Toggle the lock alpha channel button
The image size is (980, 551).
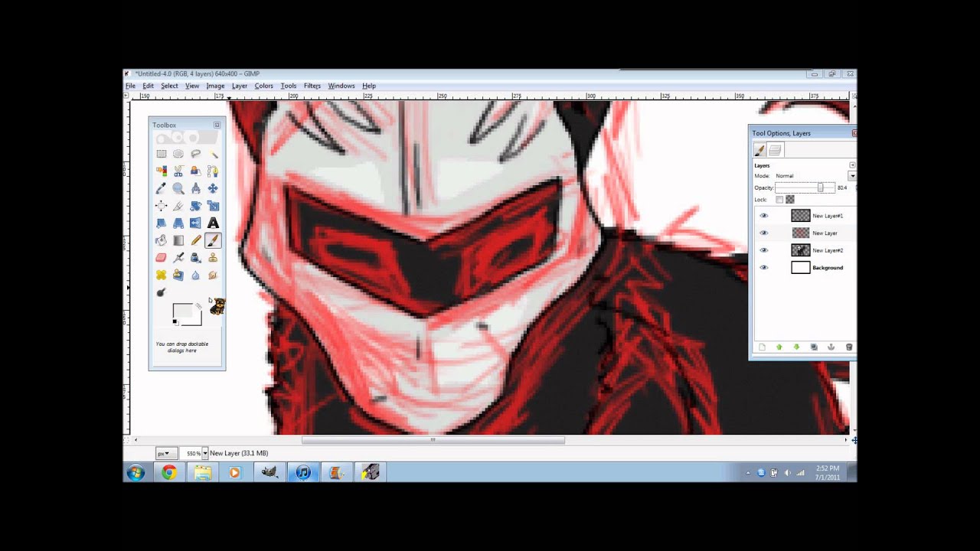[x=790, y=200]
